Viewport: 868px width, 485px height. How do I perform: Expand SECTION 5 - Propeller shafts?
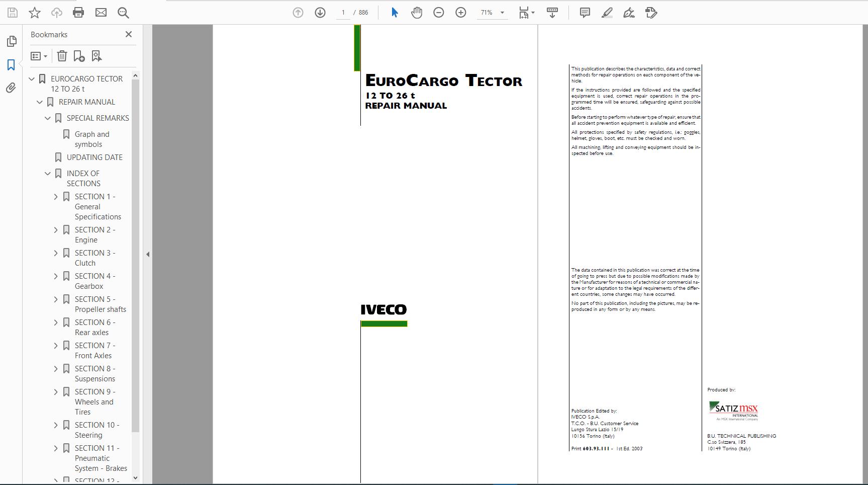click(56, 299)
